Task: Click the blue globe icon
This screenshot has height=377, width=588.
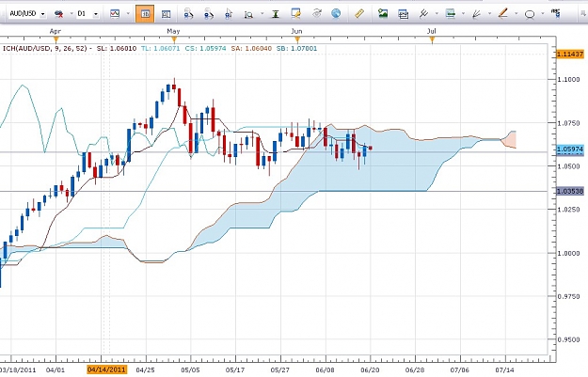Action: 336,14
